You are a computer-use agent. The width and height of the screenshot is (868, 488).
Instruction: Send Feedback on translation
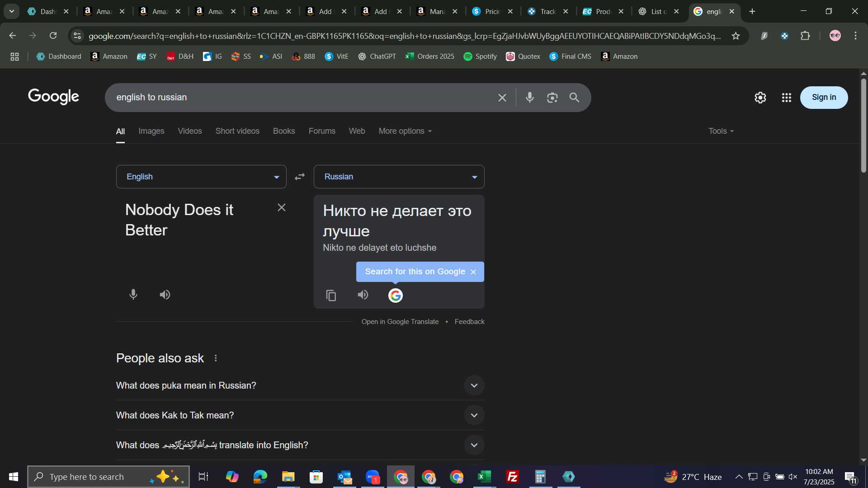[x=469, y=322]
